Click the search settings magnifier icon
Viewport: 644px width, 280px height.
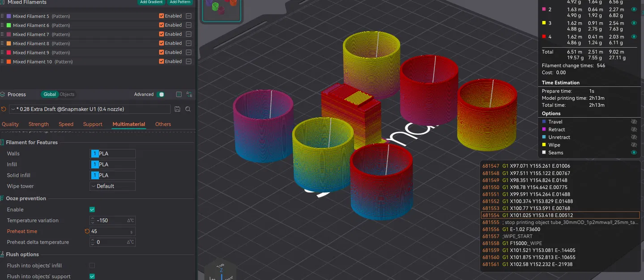(x=188, y=109)
